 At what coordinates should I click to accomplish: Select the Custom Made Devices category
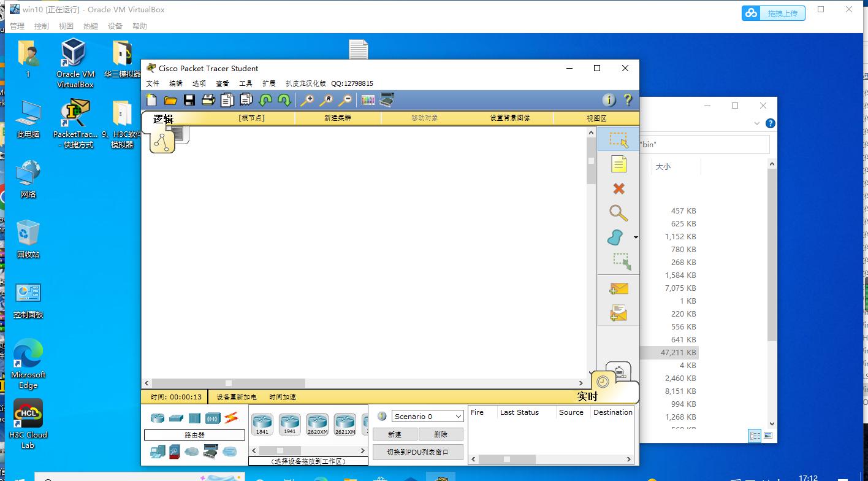pos(210,452)
